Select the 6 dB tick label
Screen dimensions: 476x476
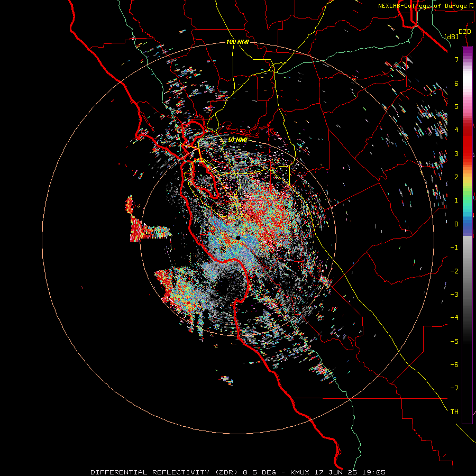tap(456, 83)
